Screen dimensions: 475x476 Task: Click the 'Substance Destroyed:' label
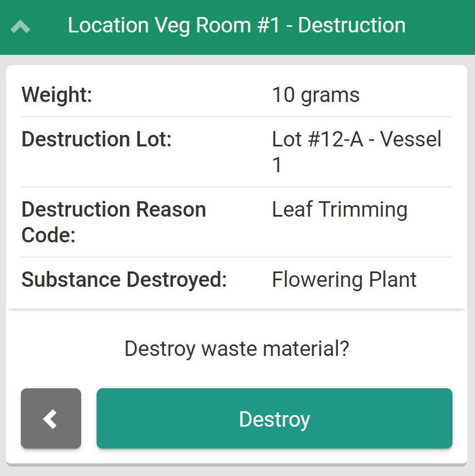pos(124,280)
